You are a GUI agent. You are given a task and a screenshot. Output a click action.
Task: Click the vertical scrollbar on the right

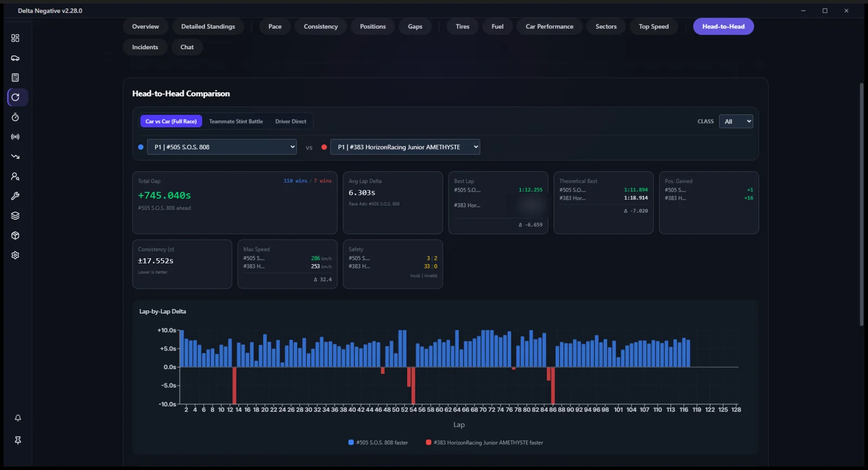pos(861,204)
